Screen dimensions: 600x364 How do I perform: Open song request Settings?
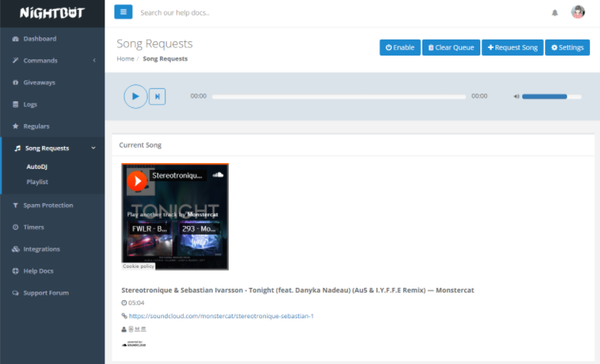click(567, 47)
